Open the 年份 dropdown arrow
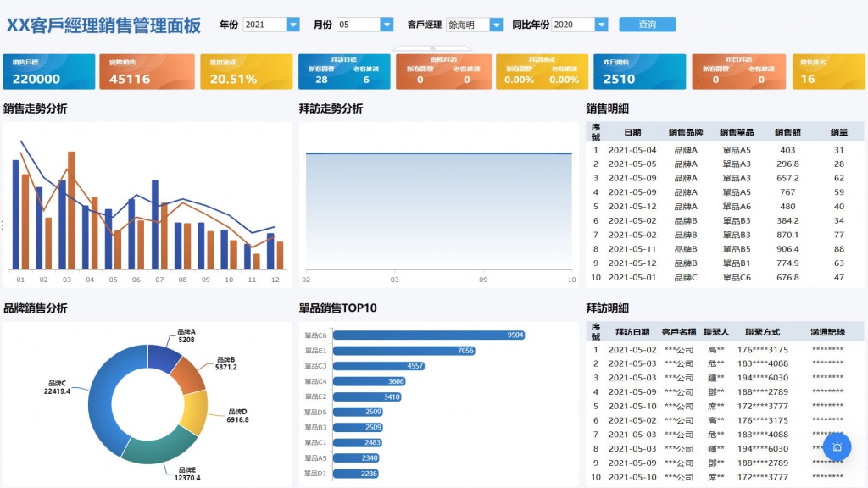868x488 pixels. pyautogui.click(x=293, y=25)
